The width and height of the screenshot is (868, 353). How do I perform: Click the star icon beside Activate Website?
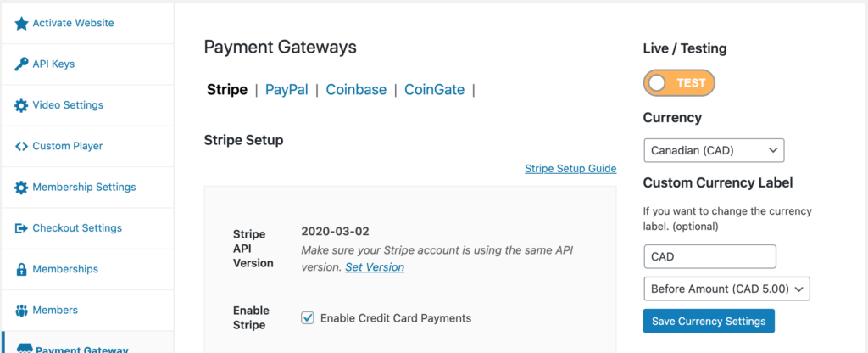pos(21,23)
